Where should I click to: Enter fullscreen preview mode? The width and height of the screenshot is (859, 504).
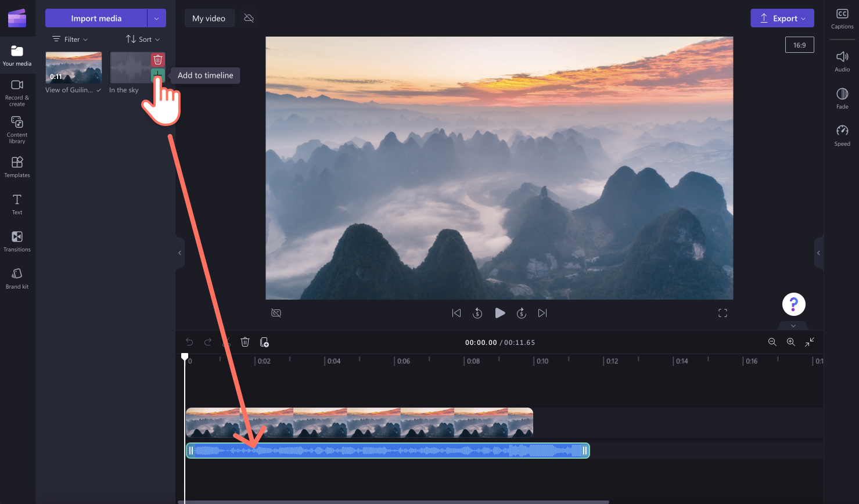(x=723, y=313)
